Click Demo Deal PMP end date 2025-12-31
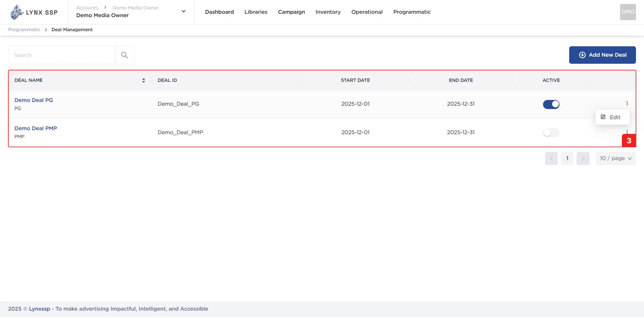644x318 pixels. tap(461, 132)
